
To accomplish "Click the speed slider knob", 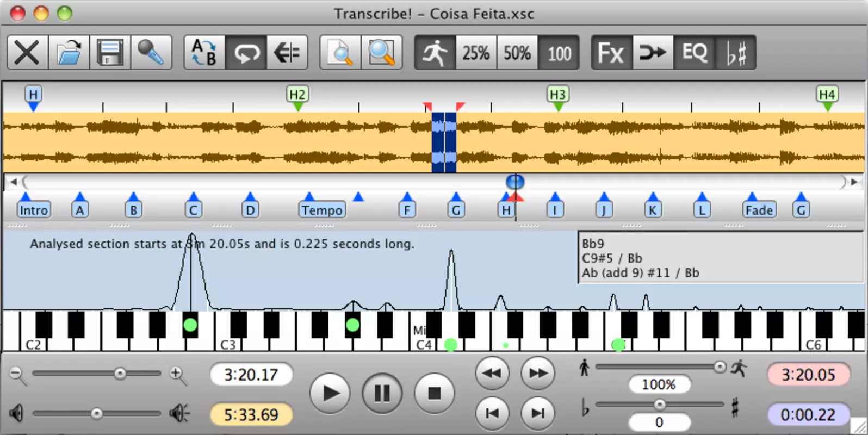I will (720, 367).
